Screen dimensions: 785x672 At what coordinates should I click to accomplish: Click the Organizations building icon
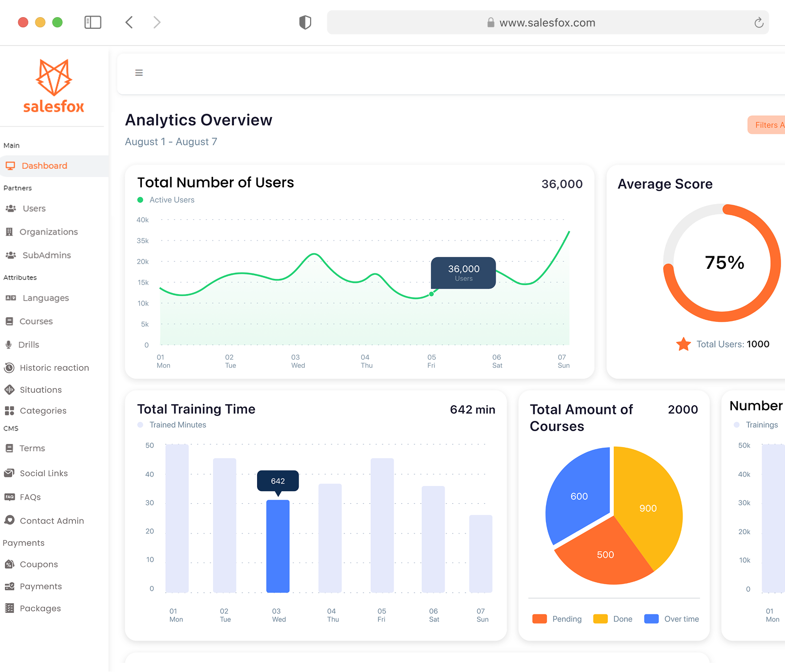[9, 232]
